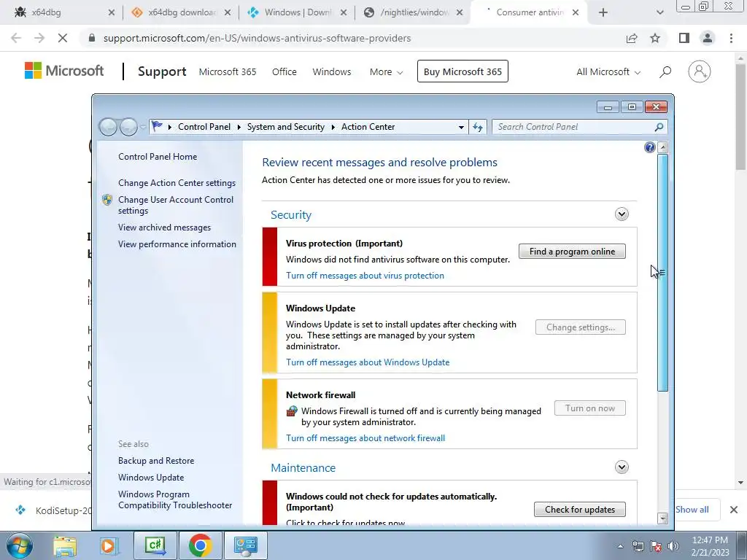Screen dimensions: 747x560
Task: Click the Microsoft logo
Action: tap(64, 71)
